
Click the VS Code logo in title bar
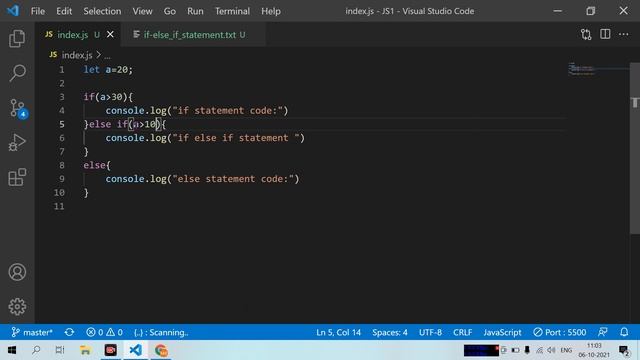[x=13, y=11]
